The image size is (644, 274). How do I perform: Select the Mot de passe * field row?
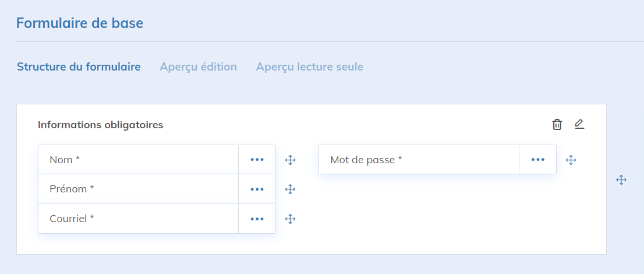click(x=419, y=160)
